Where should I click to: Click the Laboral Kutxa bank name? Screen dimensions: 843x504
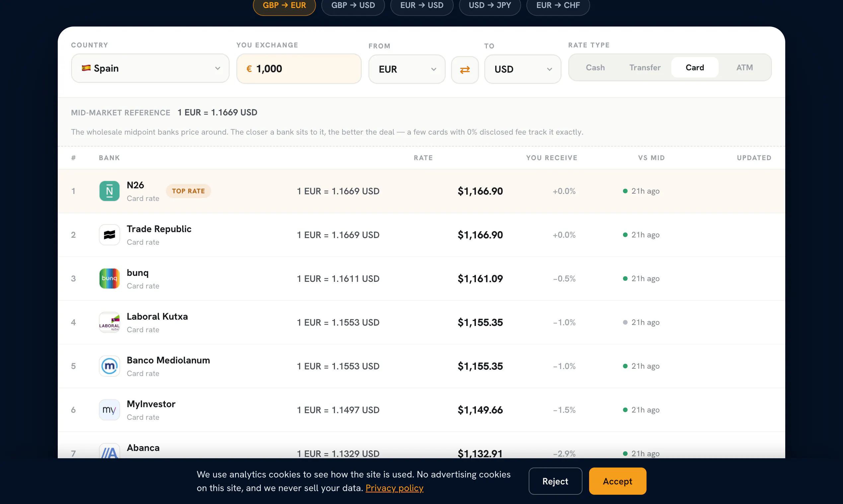tap(157, 317)
